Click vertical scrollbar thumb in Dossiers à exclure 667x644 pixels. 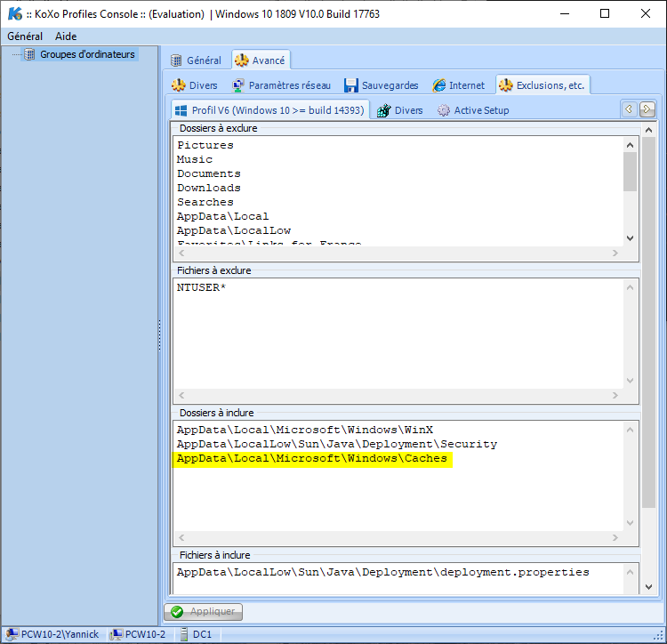(630, 172)
